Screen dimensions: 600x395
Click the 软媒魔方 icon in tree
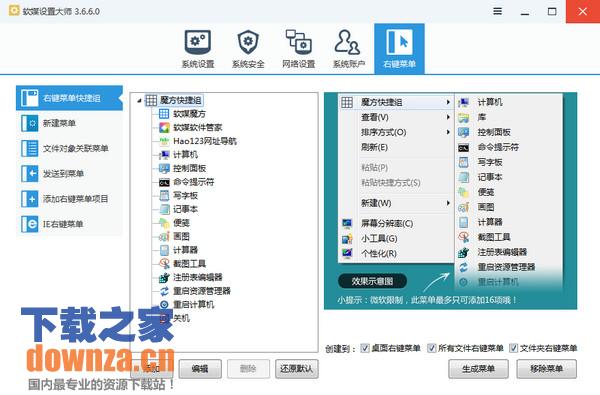164,114
